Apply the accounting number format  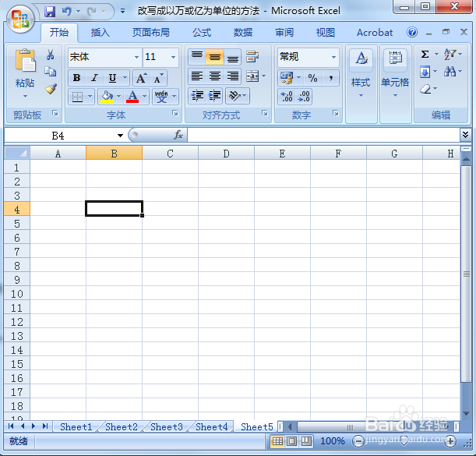pyautogui.click(x=287, y=78)
